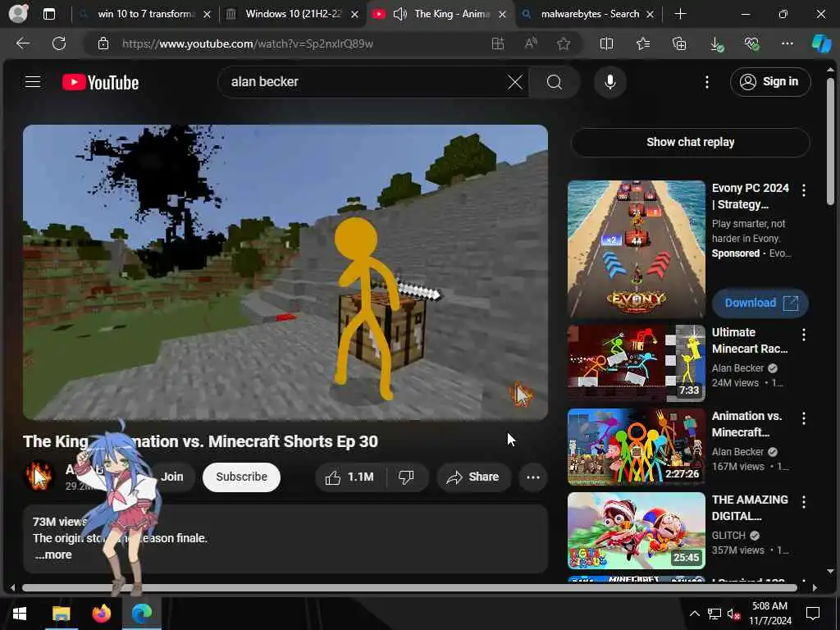Open Edge Settings and more menu

(787, 43)
